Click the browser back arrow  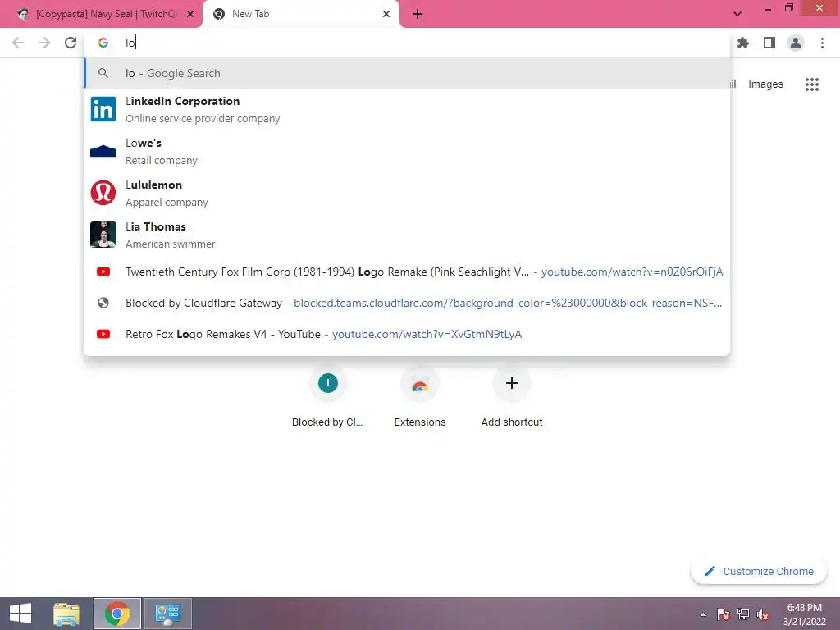click(18, 43)
